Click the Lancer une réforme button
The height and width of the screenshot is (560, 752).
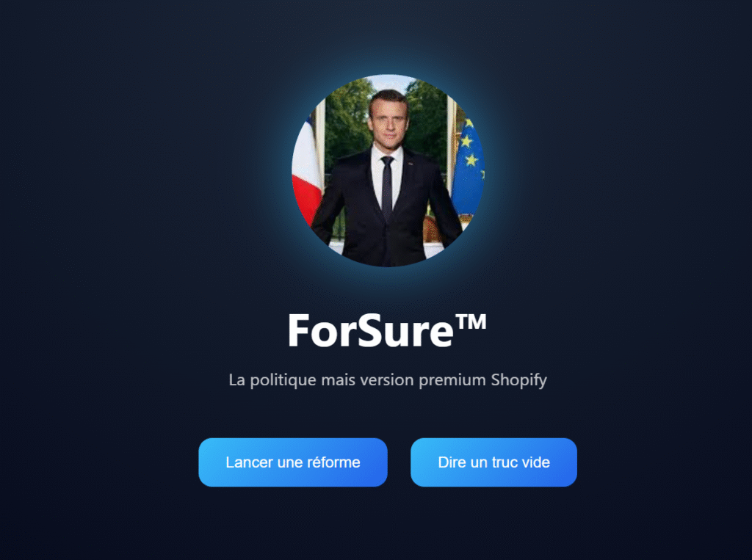(292, 462)
